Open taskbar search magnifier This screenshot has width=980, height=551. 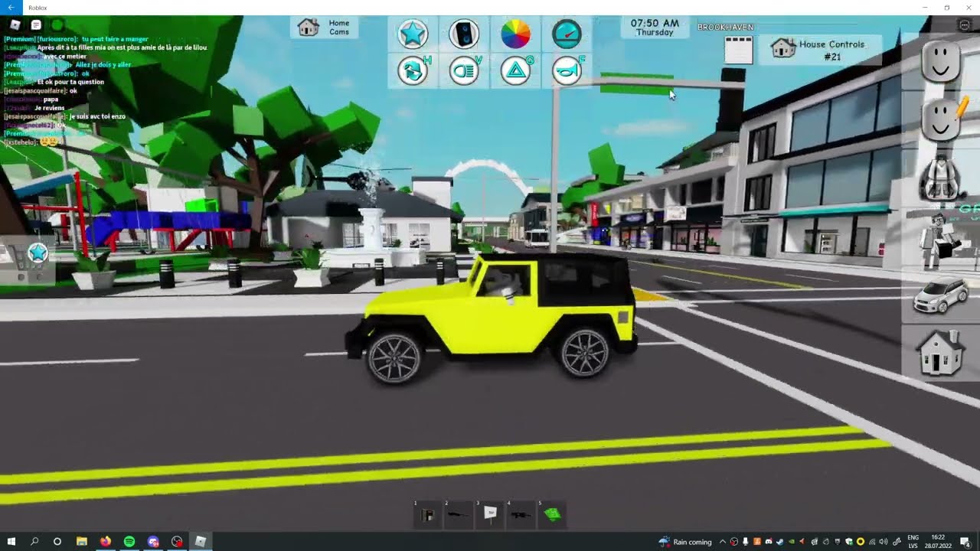point(34,542)
